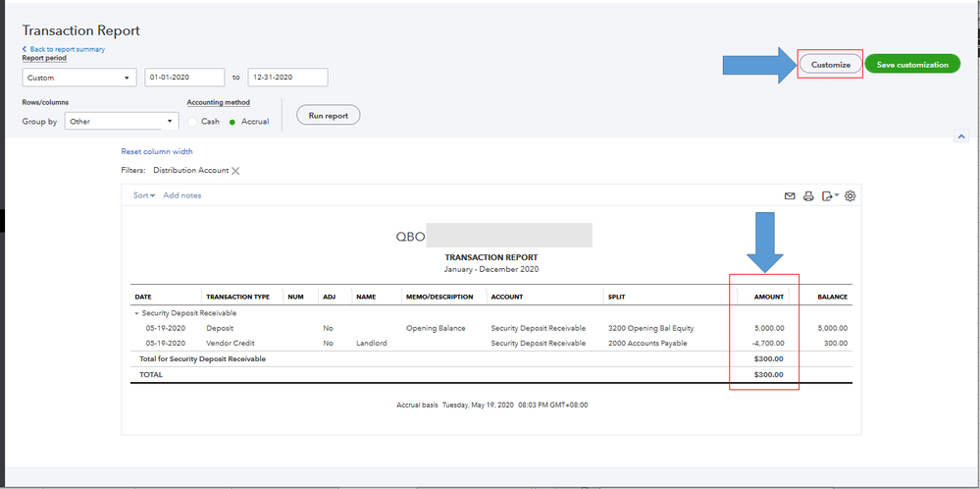980x489 pixels.
Task: Click the January - December 2020 subtitle
Action: click(x=491, y=269)
